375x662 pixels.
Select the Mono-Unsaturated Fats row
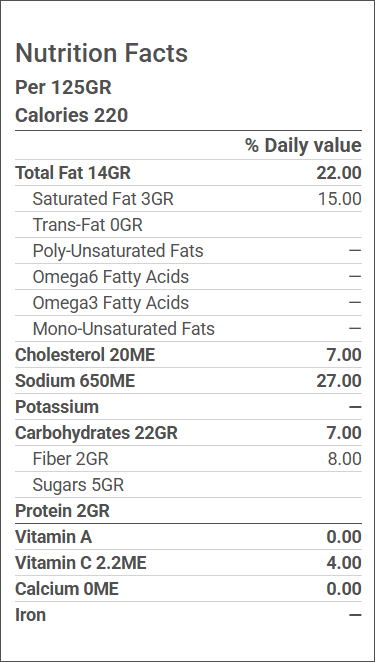[188, 329]
